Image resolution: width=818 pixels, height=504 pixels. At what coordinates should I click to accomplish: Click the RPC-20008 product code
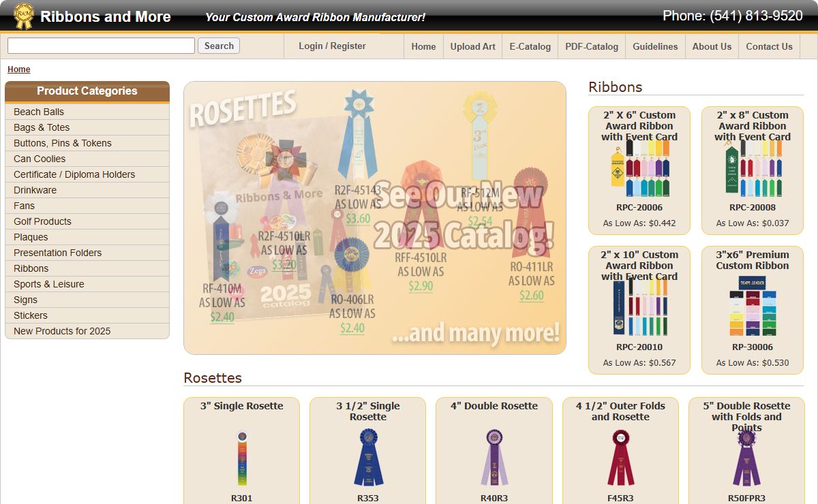753,208
